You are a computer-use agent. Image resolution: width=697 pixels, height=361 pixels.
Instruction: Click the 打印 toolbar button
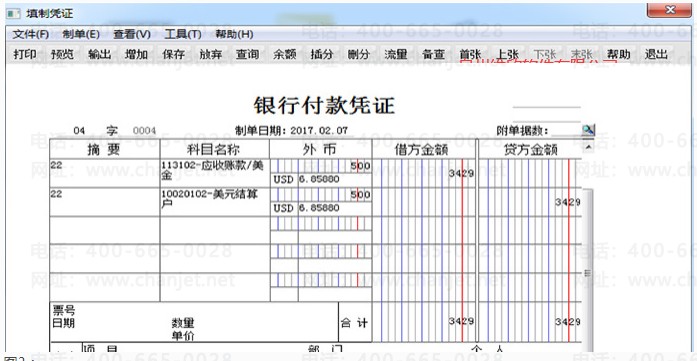pos(25,54)
